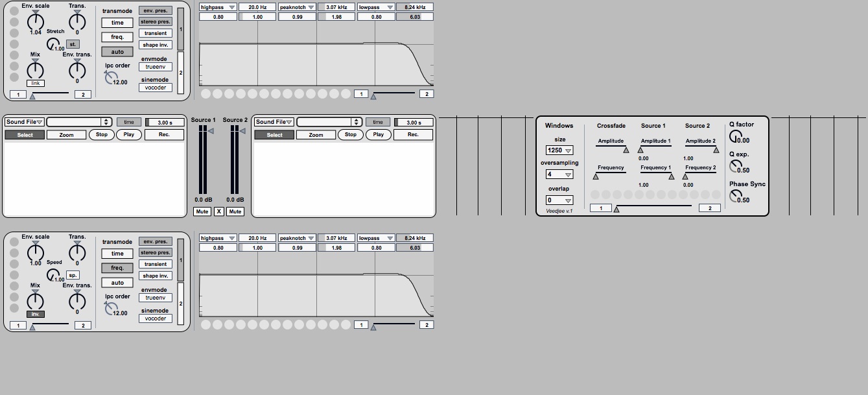Select freq. transmode in the top panel

click(x=117, y=37)
